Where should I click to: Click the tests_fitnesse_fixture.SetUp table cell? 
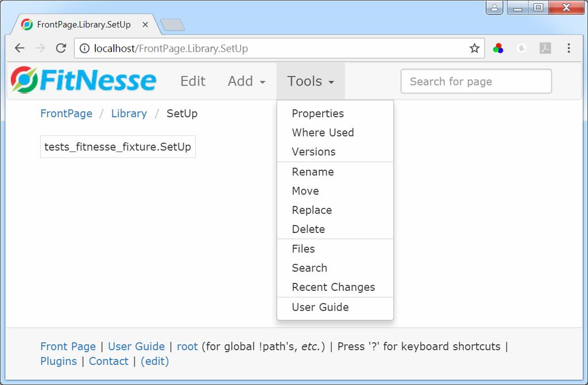[118, 146]
